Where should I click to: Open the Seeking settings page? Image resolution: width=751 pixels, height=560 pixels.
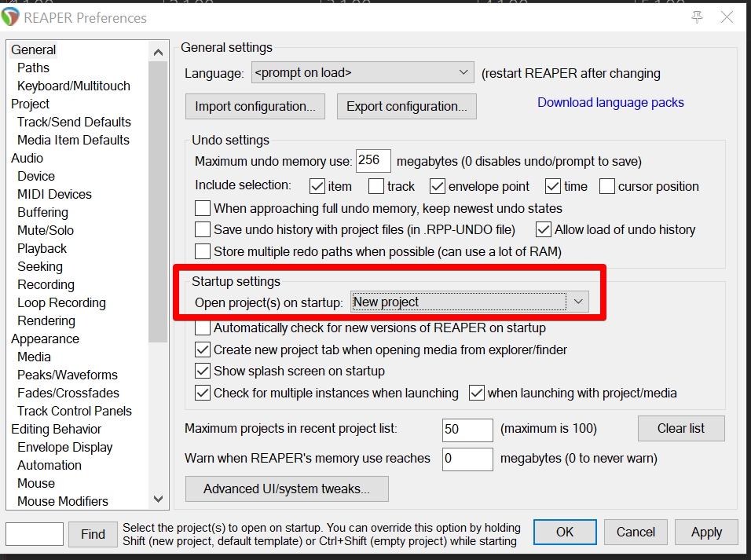(x=40, y=266)
